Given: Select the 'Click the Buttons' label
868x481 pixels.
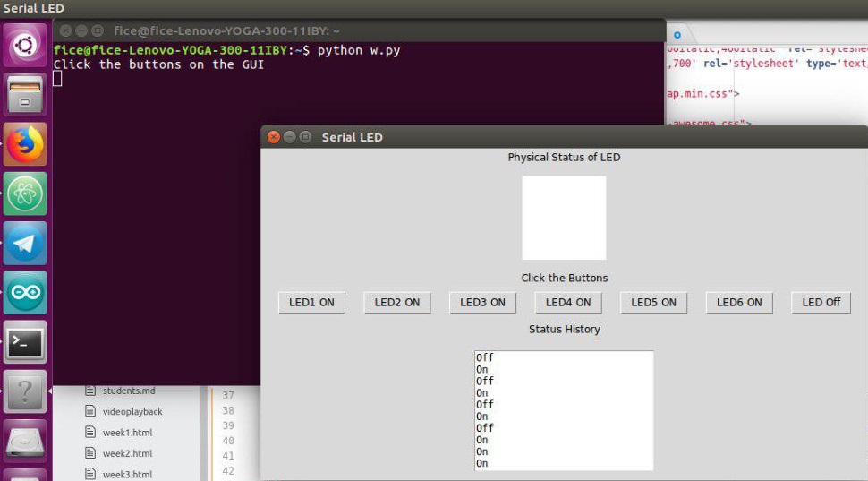Looking at the screenshot, I should [564, 278].
